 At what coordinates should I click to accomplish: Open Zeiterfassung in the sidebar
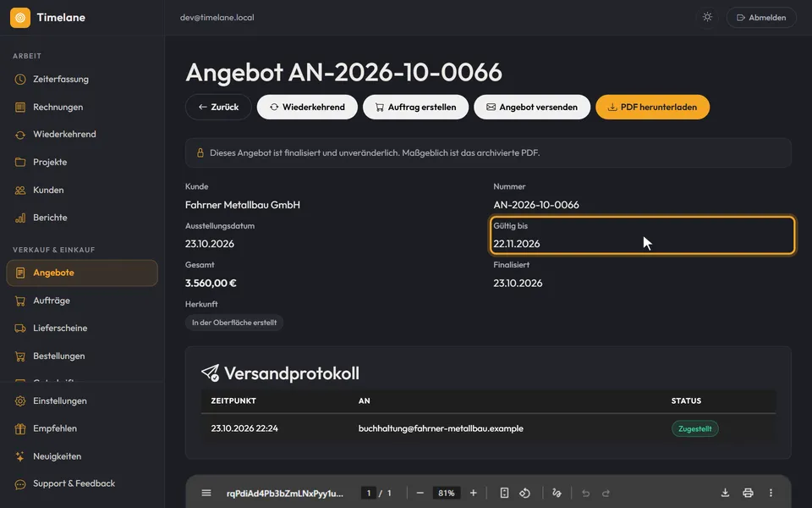coord(82,80)
